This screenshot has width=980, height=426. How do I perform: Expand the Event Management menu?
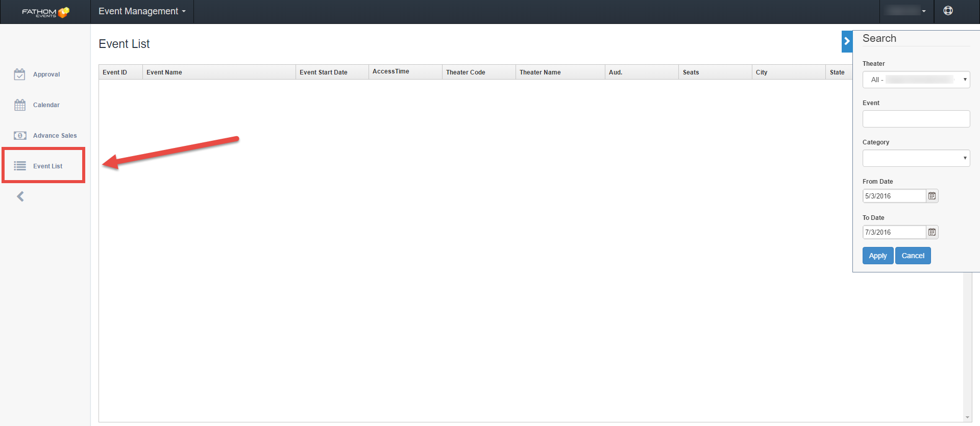pyautogui.click(x=142, y=11)
